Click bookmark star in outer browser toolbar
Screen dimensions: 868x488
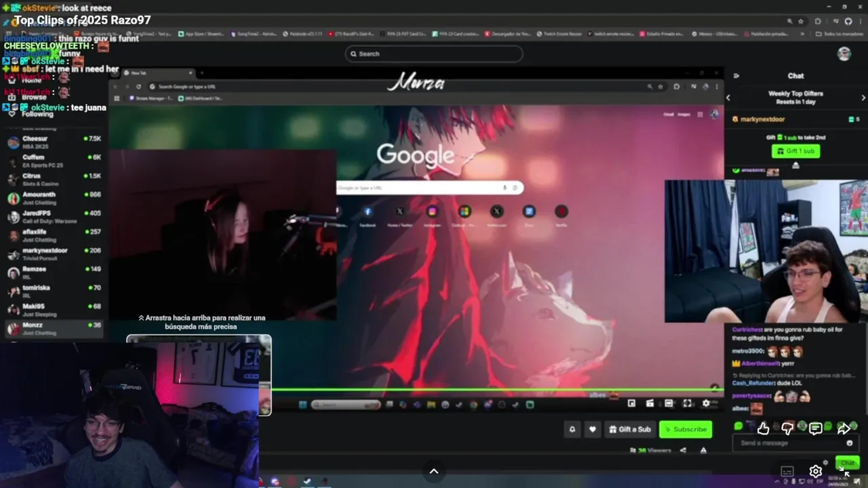[x=801, y=22]
